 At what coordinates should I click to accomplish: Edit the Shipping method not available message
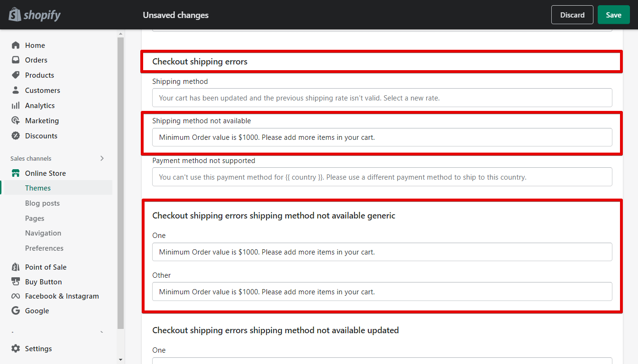coord(382,137)
